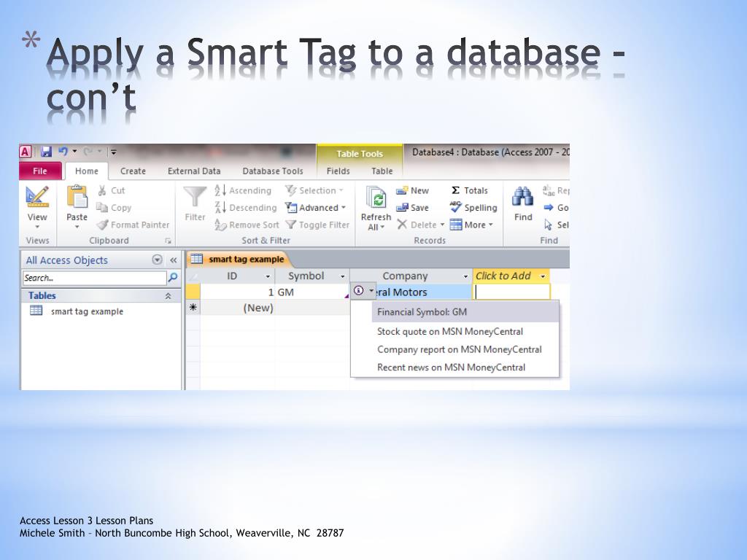Select 'Financial Symbol: GM' menu entry
The height and width of the screenshot is (560, 747).
[465, 312]
